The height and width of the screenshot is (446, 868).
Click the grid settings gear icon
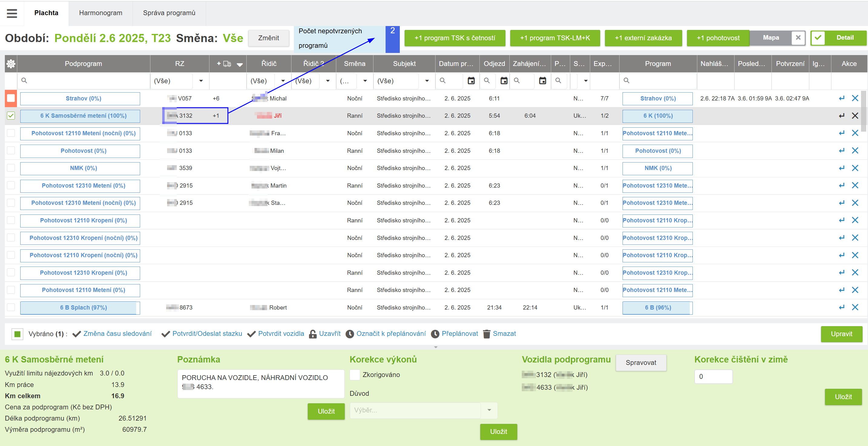(11, 64)
